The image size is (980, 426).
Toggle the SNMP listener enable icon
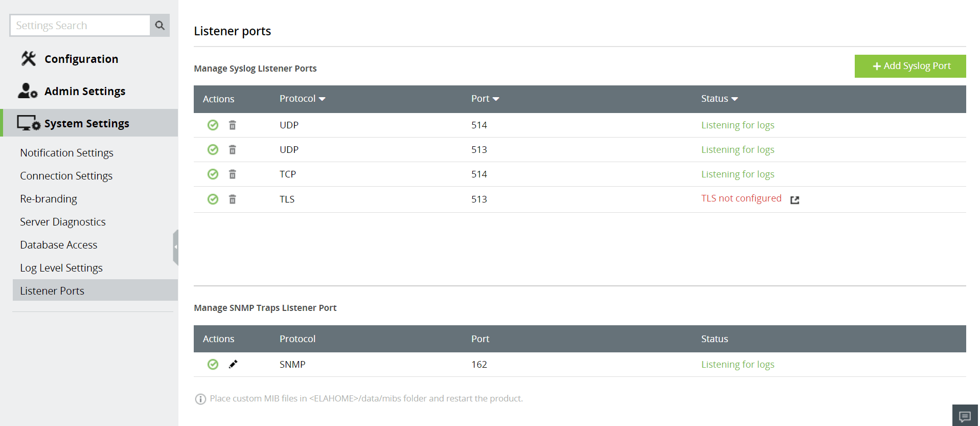pos(213,364)
